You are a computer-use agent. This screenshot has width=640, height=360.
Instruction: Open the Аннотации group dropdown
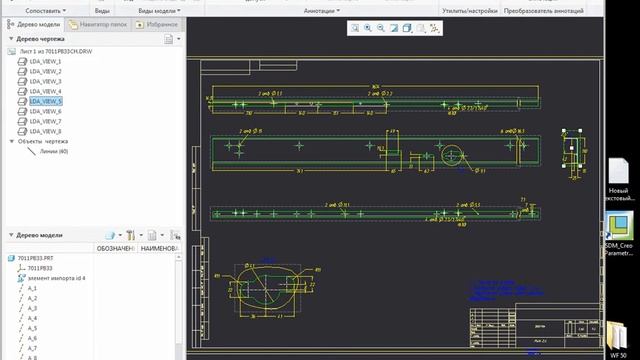[x=322, y=11]
